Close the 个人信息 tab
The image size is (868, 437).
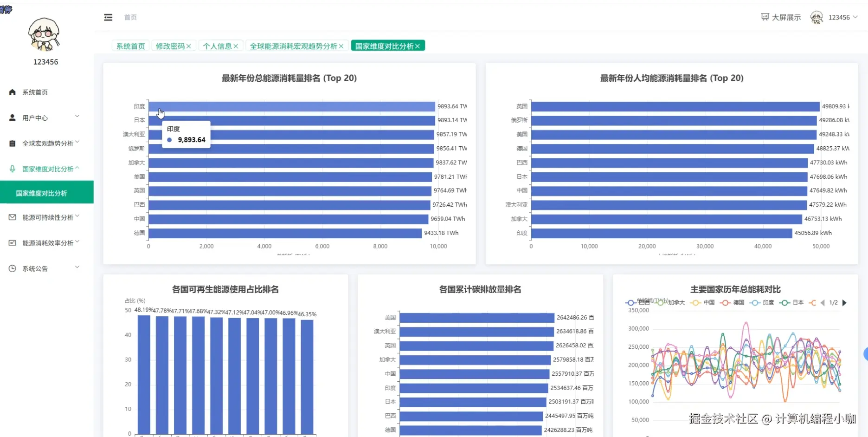click(236, 46)
